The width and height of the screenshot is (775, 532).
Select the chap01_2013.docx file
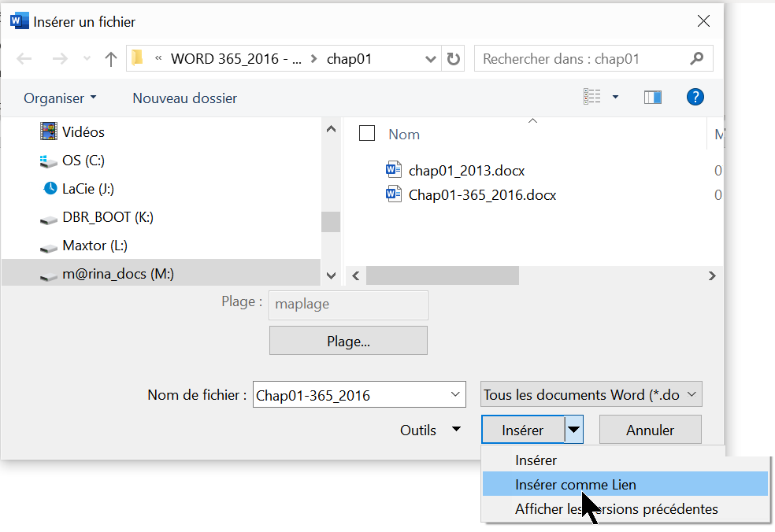tap(466, 170)
